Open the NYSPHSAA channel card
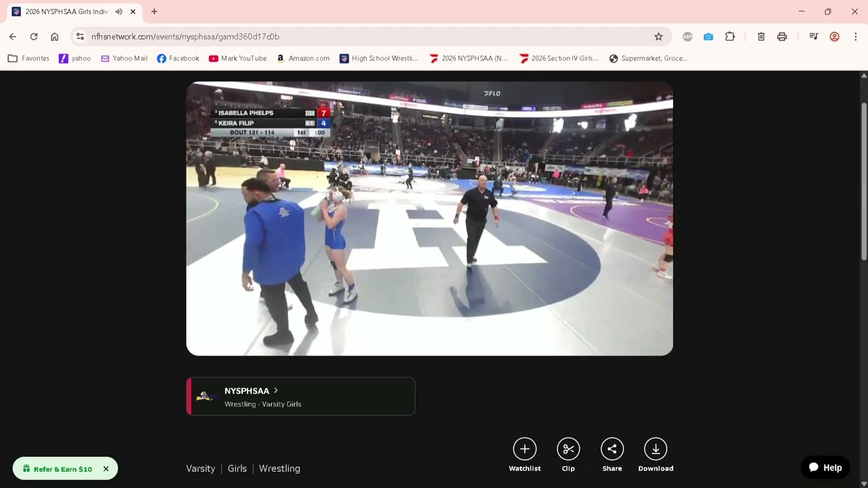 (300, 396)
